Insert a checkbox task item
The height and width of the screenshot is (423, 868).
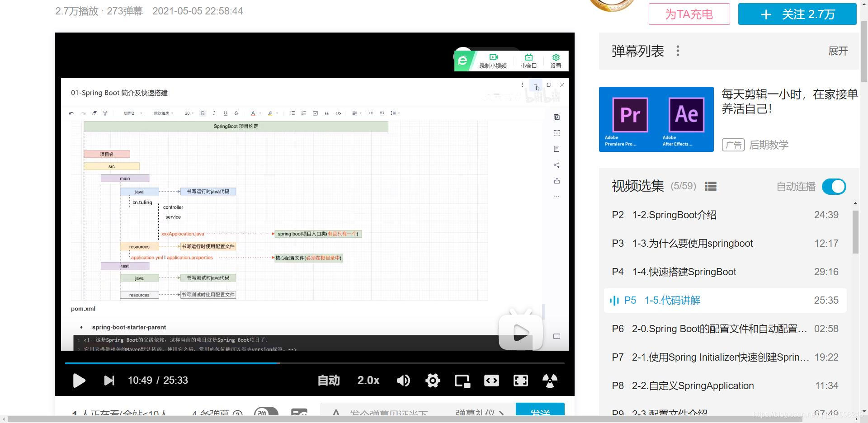pos(315,113)
